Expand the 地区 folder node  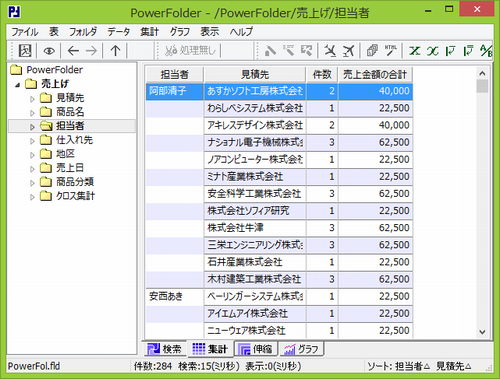tap(32, 155)
